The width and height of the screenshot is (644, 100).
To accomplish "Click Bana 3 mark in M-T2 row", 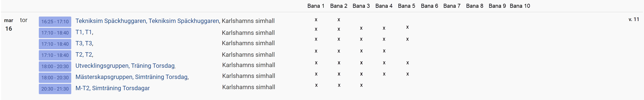I will pyautogui.click(x=361, y=85).
